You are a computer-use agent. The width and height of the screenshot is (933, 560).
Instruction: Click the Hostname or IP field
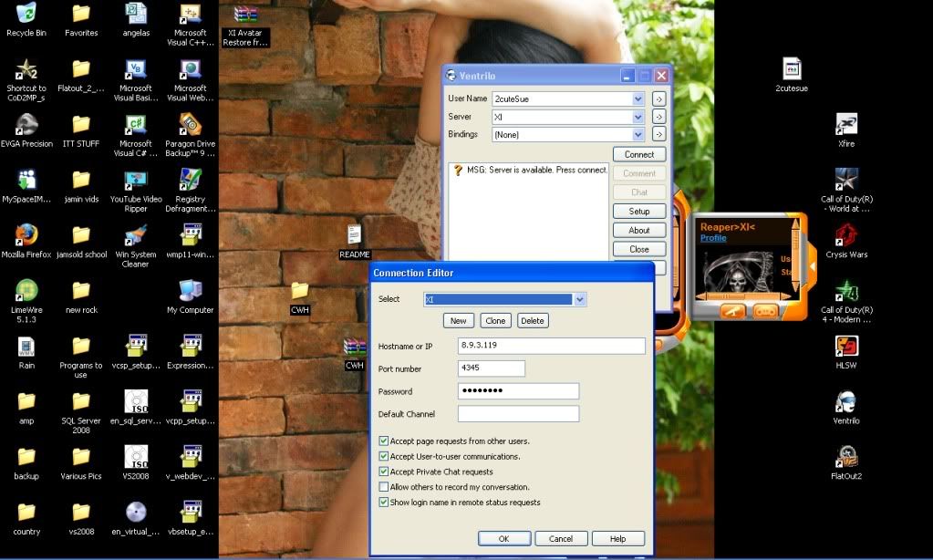551,346
